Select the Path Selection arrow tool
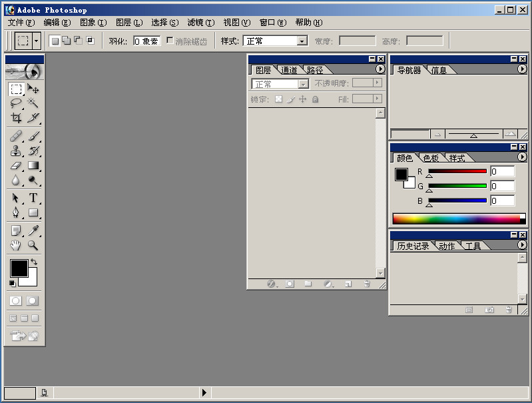 (16, 198)
